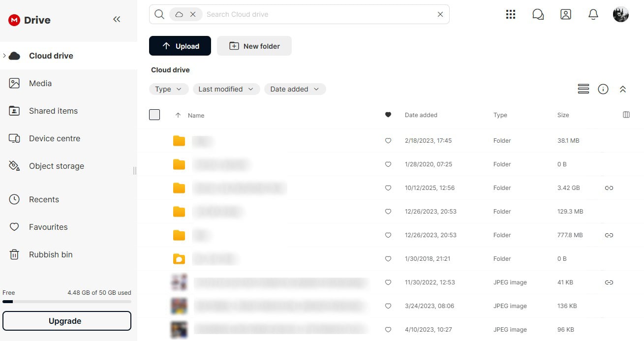
Task: Show the info panel icon
Action: pyautogui.click(x=603, y=89)
